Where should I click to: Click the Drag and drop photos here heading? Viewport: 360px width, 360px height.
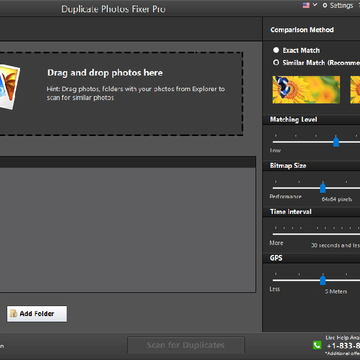point(105,73)
